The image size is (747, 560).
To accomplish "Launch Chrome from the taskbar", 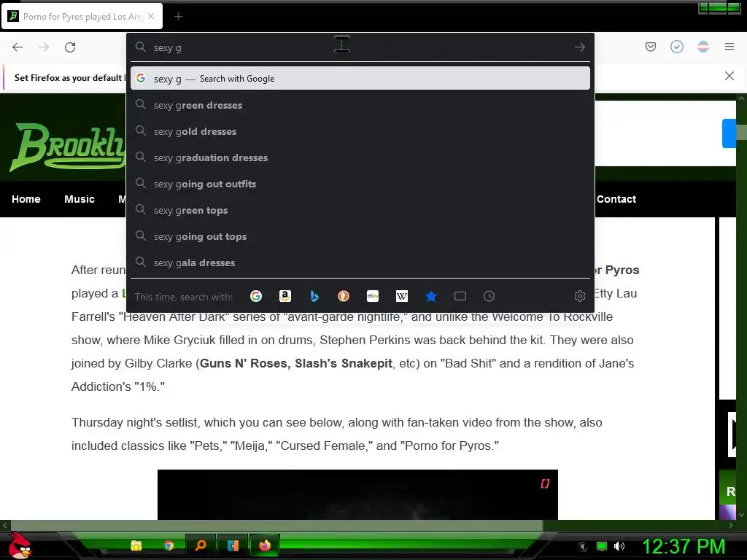I will pyautogui.click(x=169, y=545).
